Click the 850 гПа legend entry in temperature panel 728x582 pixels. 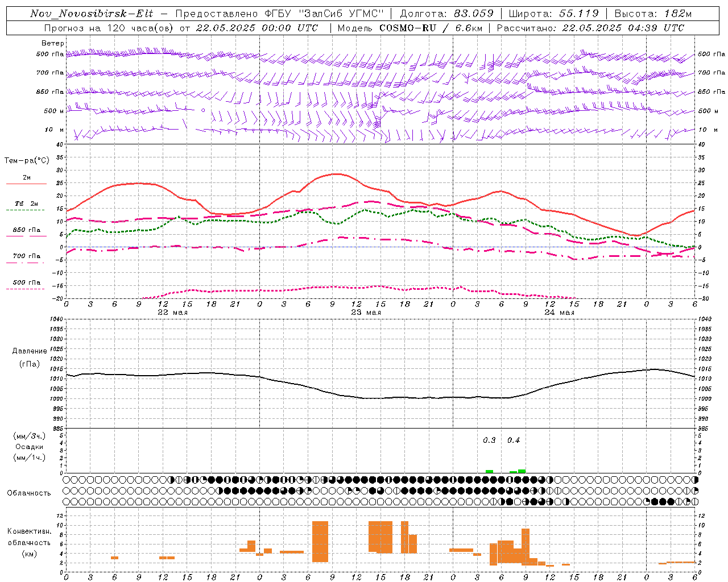pos(27,230)
